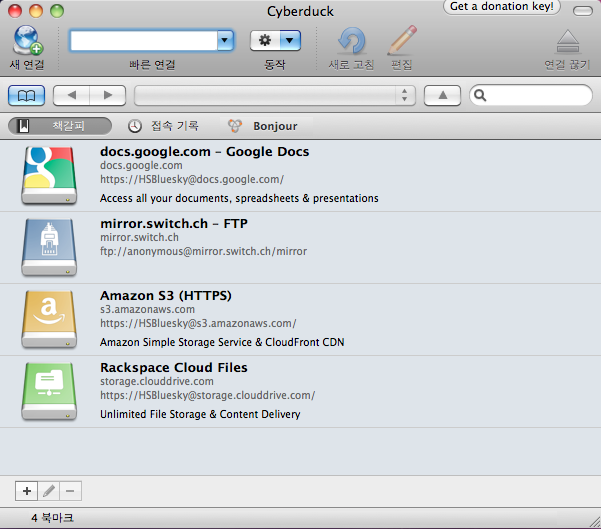Open the Quick Connect dropdown arrow
Image resolution: width=601 pixels, height=529 pixels.
tap(225, 40)
